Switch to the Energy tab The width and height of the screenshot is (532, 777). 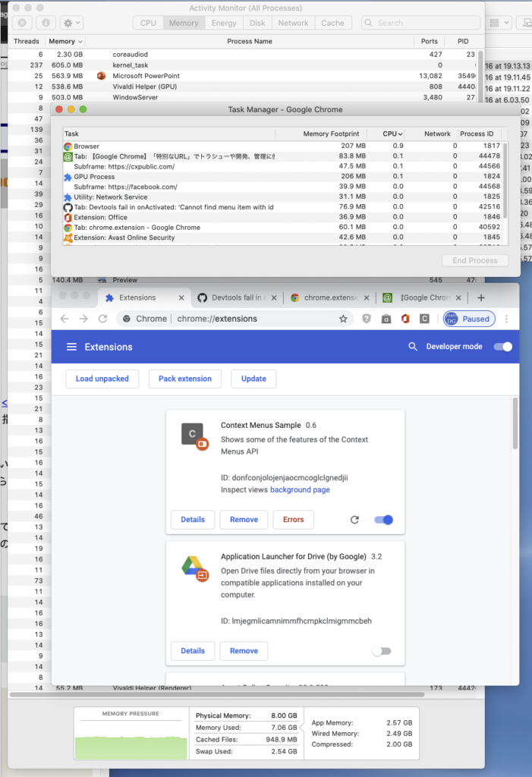[x=224, y=24]
